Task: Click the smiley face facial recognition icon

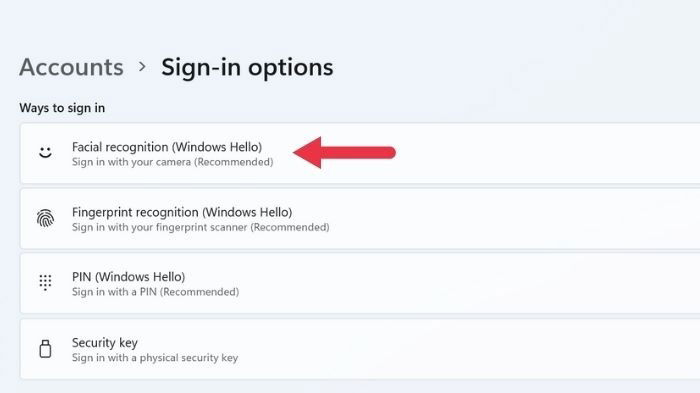Action: pos(45,152)
